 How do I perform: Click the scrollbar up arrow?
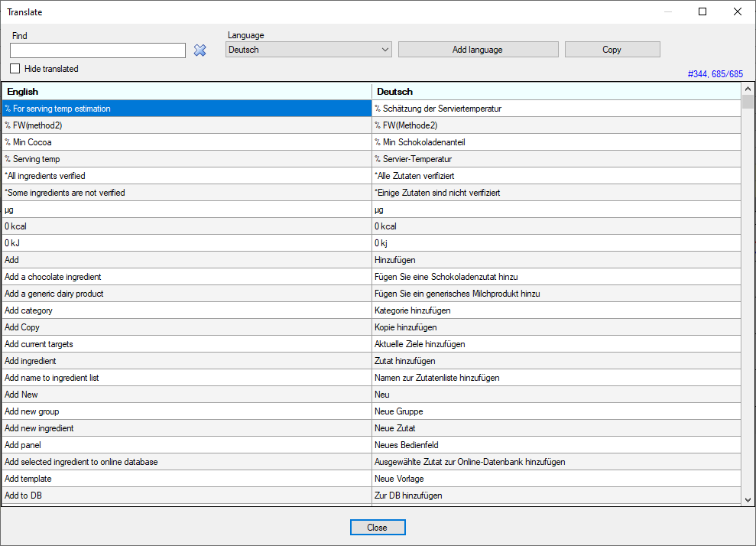[748, 89]
